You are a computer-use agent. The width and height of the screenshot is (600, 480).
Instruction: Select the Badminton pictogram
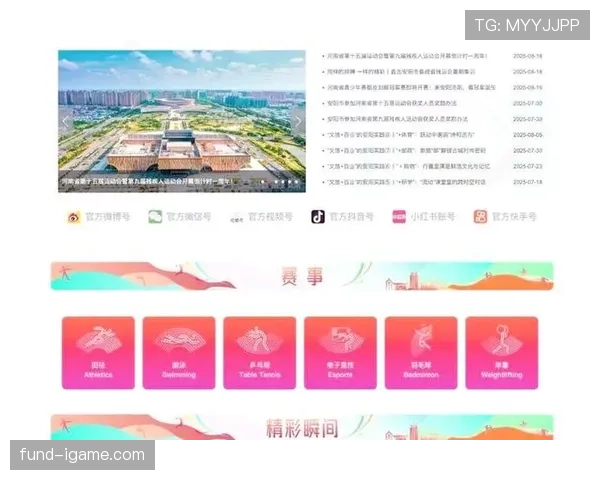pyautogui.click(x=421, y=340)
